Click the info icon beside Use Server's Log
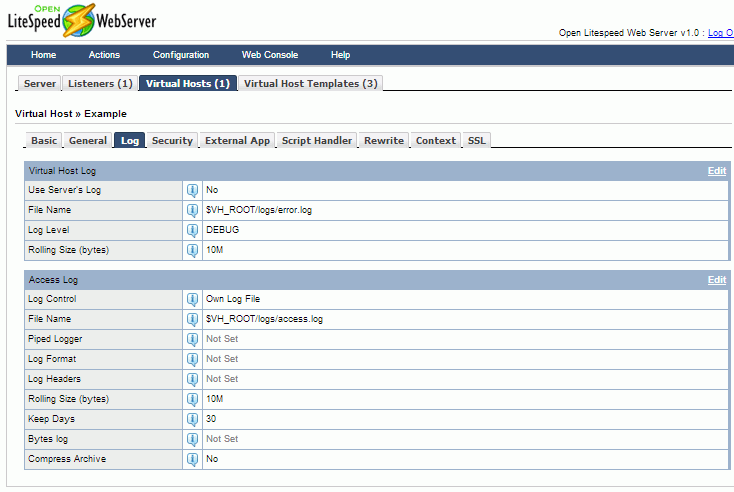This screenshot has height=492, width=734. 192,190
